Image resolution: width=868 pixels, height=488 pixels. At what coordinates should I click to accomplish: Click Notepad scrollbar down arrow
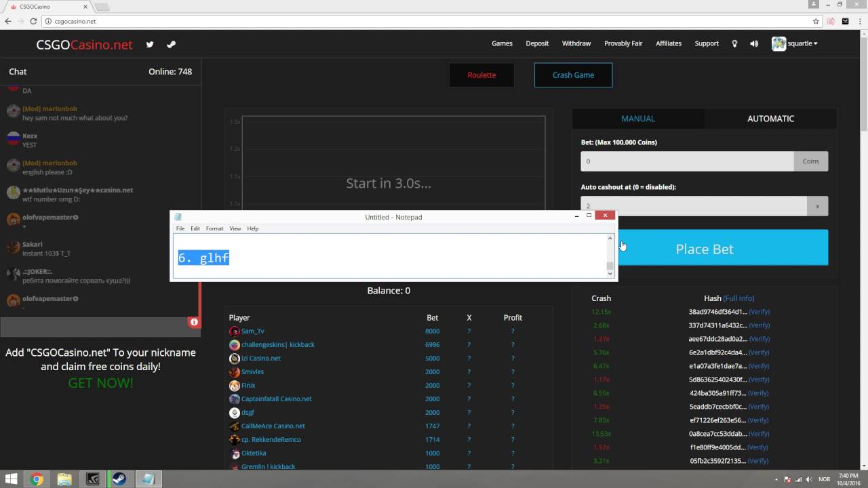(x=610, y=273)
